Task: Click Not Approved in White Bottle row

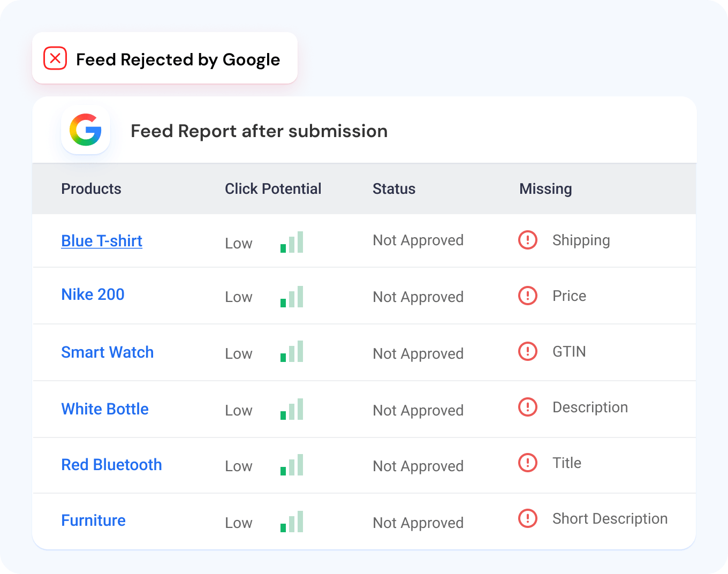Action: pos(418,411)
